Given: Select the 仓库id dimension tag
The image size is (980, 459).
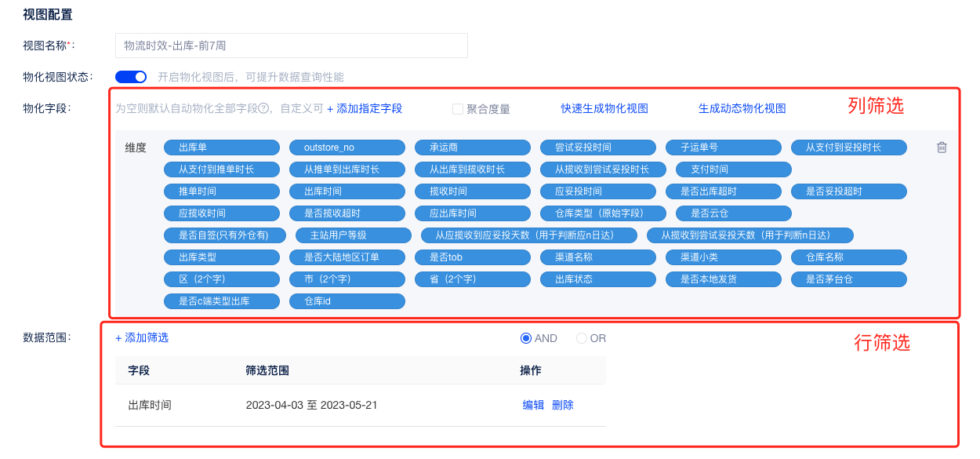Looking at the screenshot, I should coord(347,301).
